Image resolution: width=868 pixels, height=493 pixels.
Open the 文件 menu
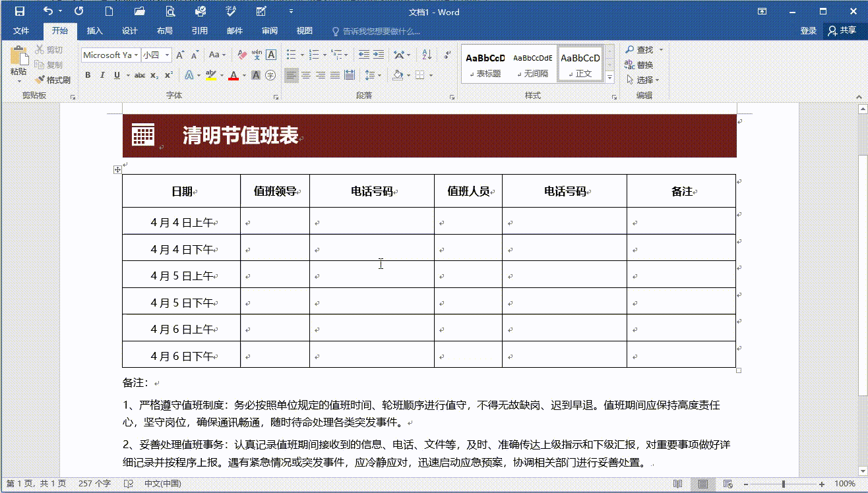tap(21, 31)
